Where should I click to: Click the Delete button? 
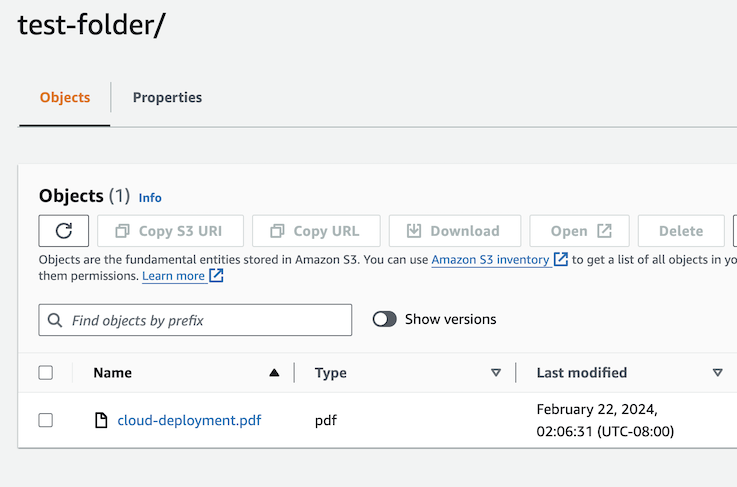coord(681,231)
